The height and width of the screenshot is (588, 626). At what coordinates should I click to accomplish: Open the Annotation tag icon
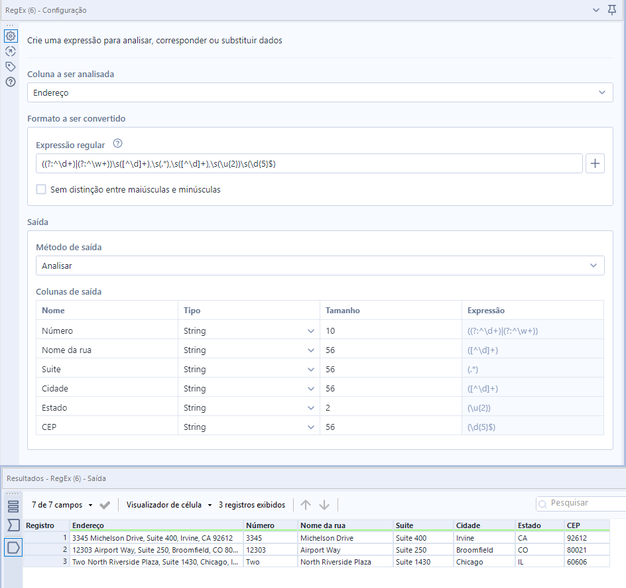[x=11, y=66]
